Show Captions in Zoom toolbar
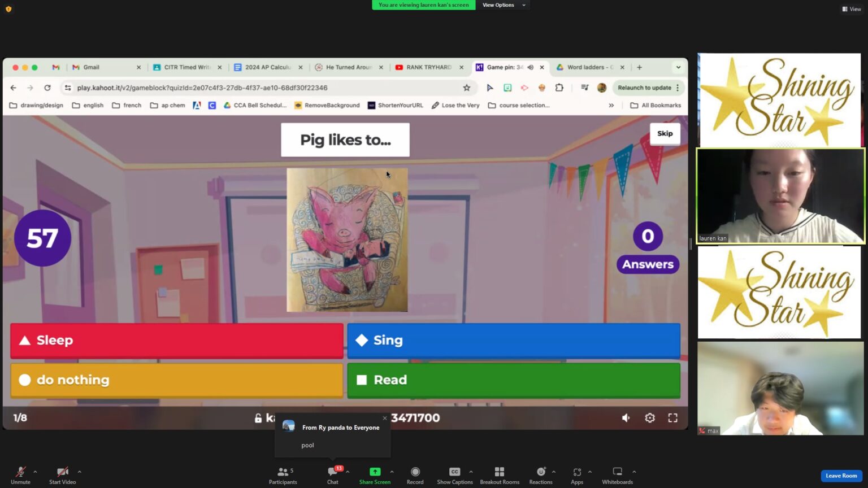This screenshot has height=488, width=868. coord(454,475)
